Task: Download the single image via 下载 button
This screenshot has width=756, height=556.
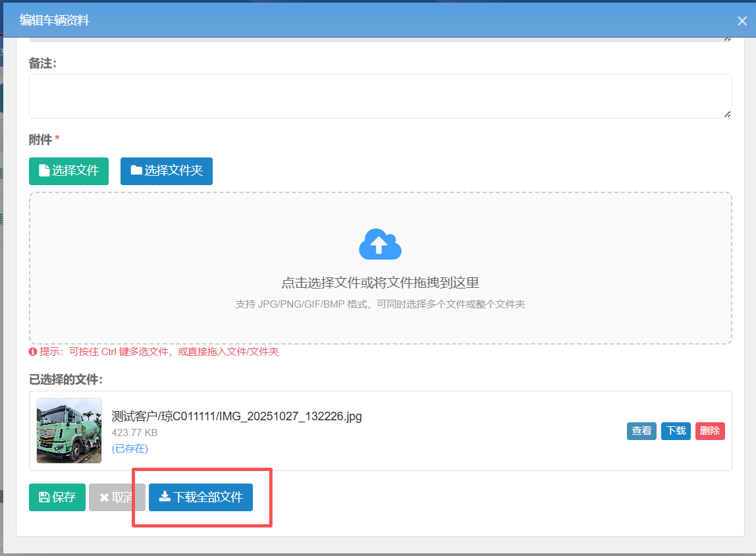Action: pos(676,431)
